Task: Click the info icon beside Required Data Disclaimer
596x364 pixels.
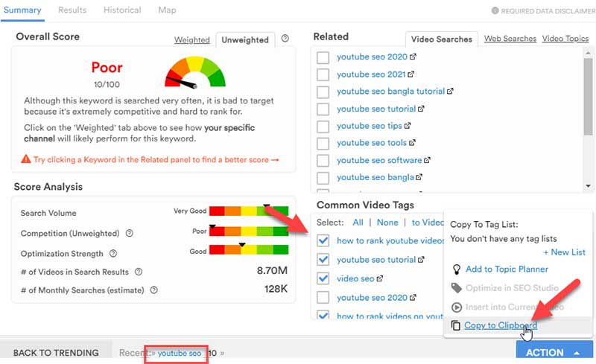Action: pos(495,10)
